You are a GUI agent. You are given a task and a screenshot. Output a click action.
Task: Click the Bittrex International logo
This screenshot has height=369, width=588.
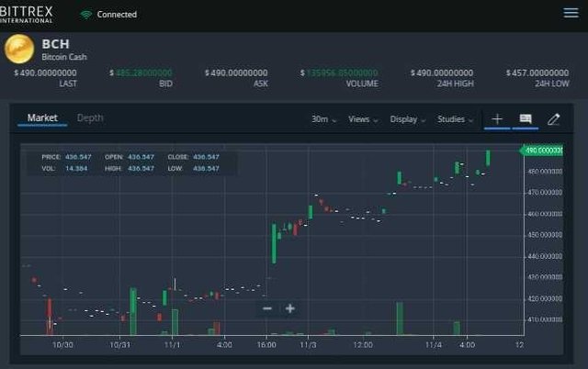pos(27,13)
